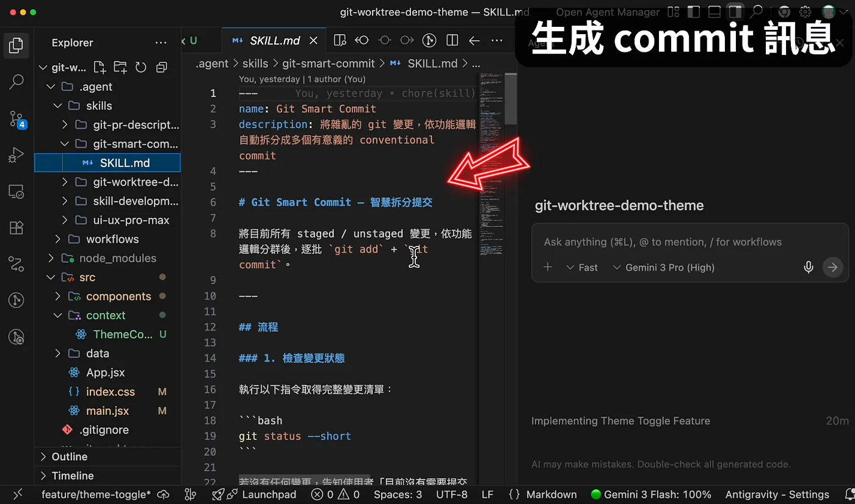Open App.jsx in the file tree
Image resolution: width=855 pixels, height=504 pixels.
click(107, 372)
